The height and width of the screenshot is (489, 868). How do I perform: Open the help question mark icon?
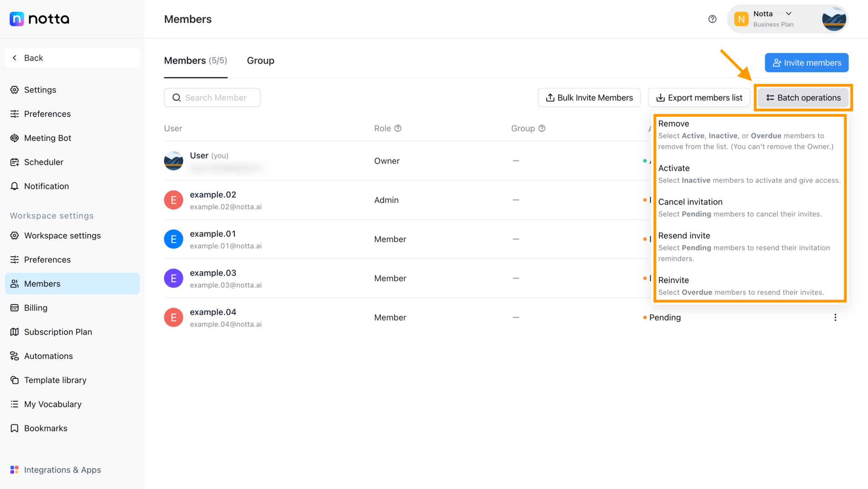(712, 19)
